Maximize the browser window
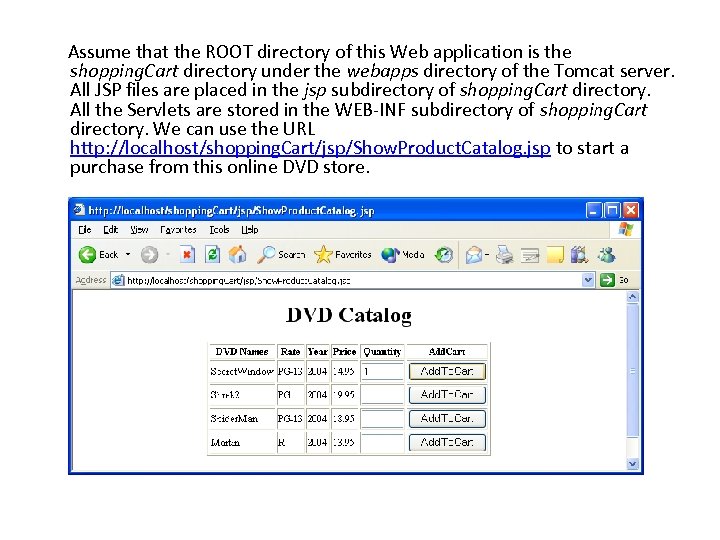720x540 pixels. (x=612, y=210)
